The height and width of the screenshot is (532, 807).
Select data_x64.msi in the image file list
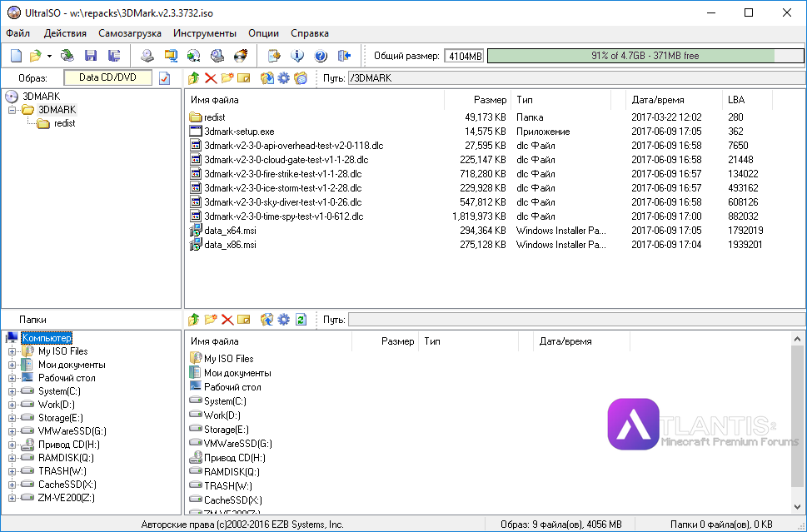tap(230, 231)
